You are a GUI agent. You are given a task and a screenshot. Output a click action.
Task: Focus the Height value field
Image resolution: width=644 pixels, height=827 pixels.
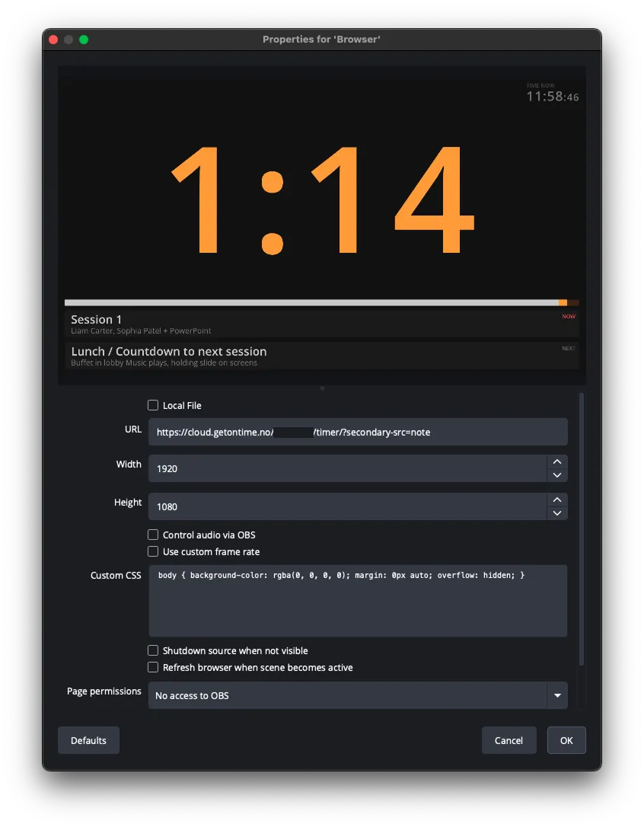coord(346,506)
